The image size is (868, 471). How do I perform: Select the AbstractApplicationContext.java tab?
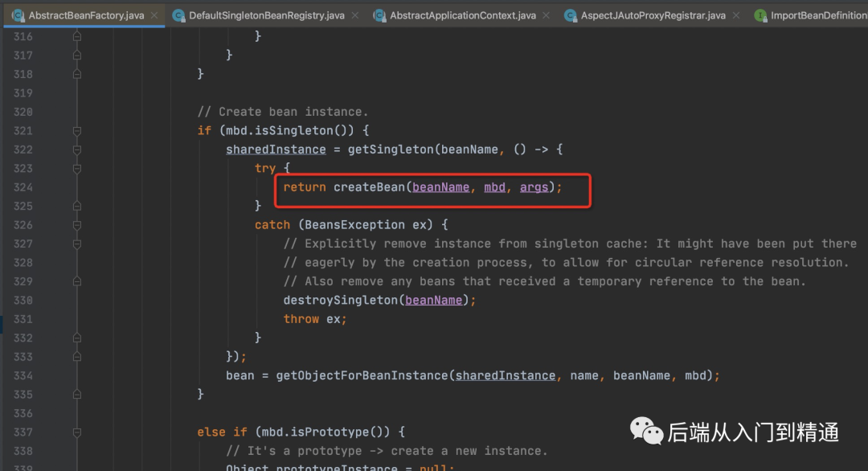[x=463, y=15]
